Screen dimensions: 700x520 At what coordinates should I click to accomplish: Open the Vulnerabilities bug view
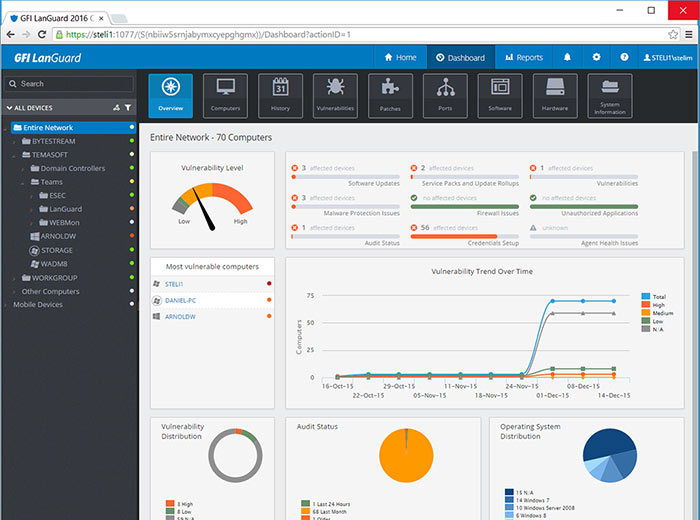335,96
